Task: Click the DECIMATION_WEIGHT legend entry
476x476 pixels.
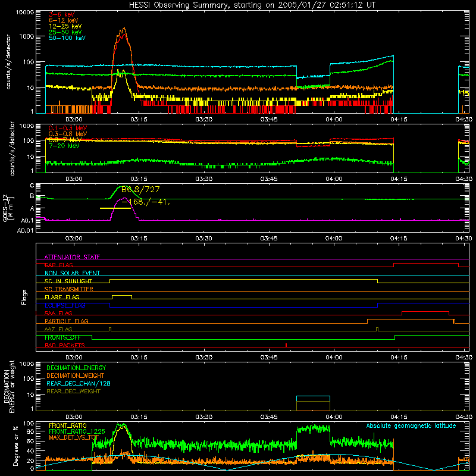Action: (x=76, y=375)
